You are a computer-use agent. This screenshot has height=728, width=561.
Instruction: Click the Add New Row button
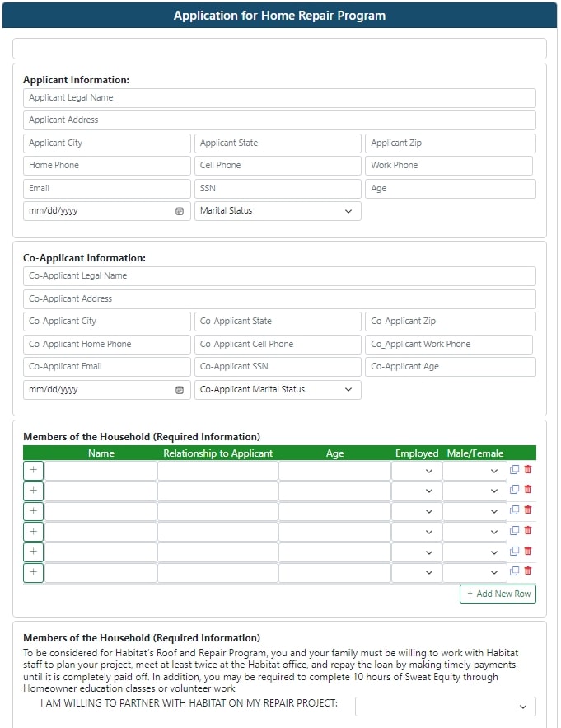click(x=498, y=594)
